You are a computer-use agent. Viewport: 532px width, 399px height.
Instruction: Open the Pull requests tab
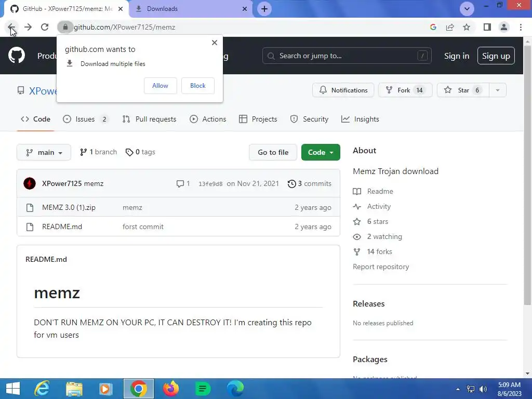[x=149, y=119]
